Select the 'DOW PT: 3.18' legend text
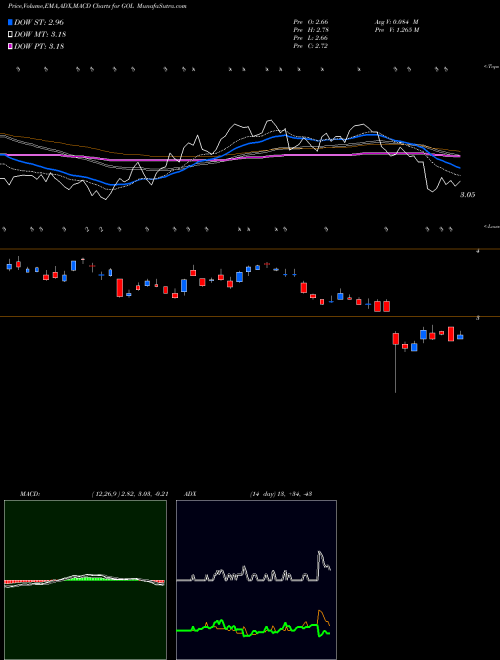 (39, 47)
